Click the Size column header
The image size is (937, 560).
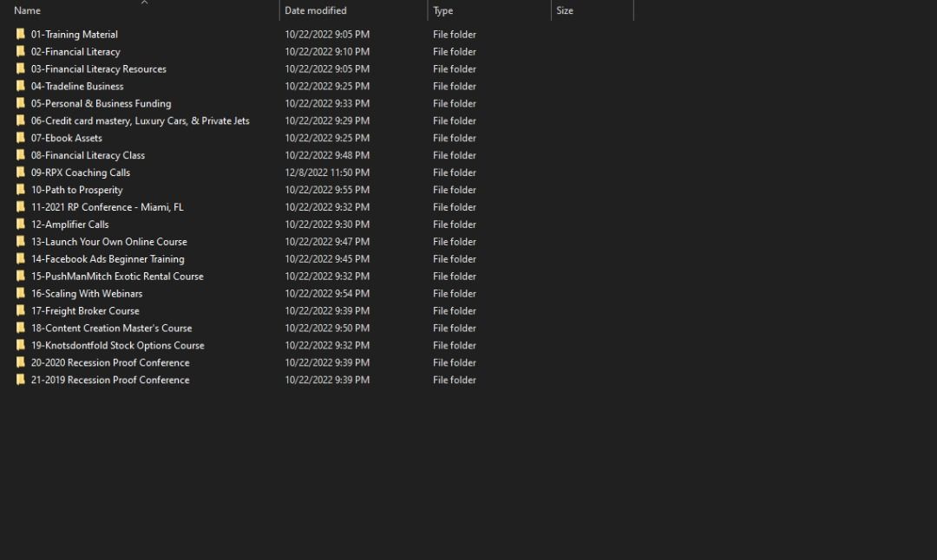565,11
